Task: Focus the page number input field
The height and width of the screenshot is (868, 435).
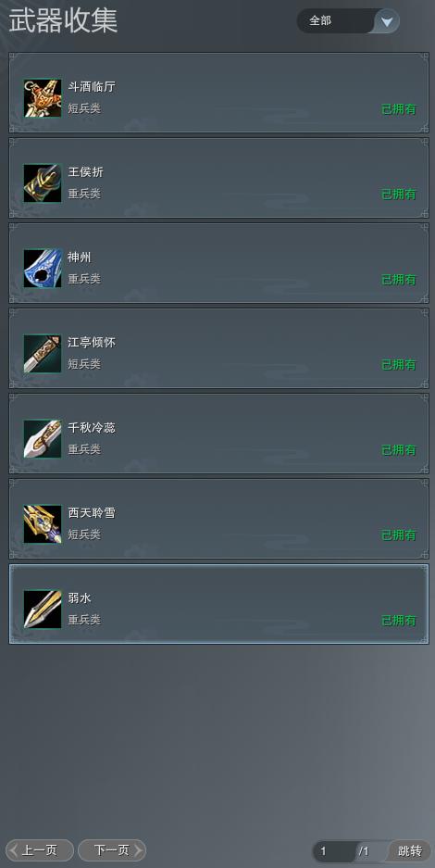Action: (x=334, y=851)
